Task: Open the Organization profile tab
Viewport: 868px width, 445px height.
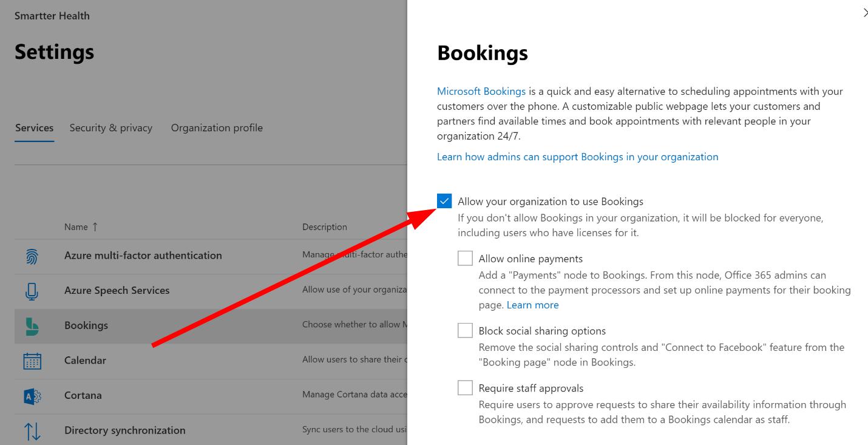Action: [217, 128]
